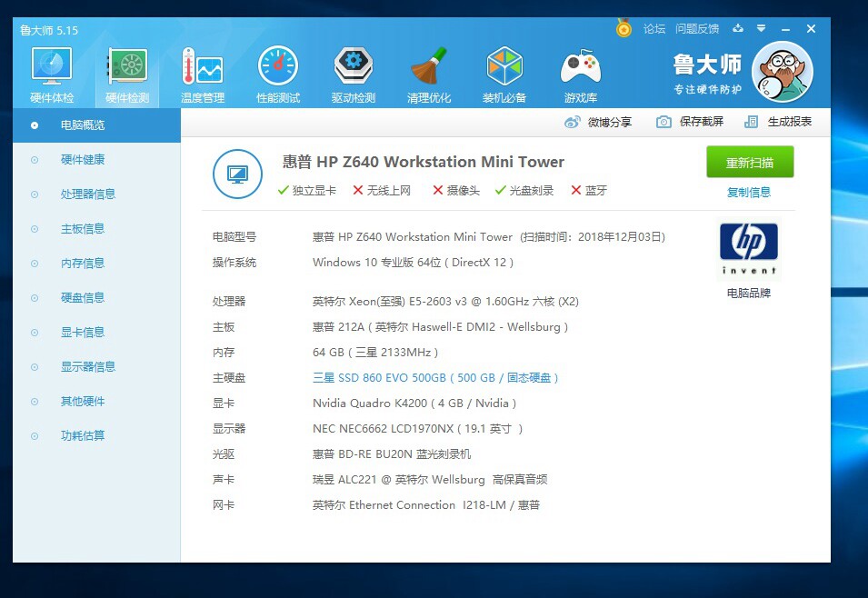Select 硬盘信息 in the sidebar
868x598 pixels.
[97, 297]
